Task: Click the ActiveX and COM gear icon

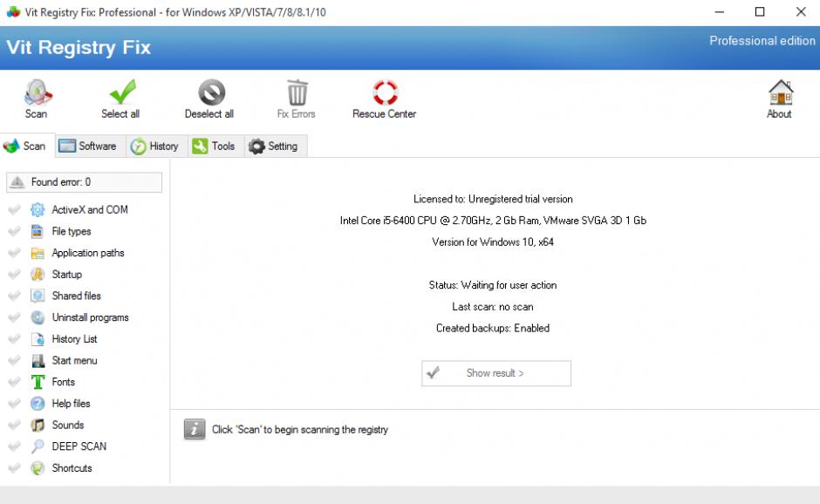Action: click(38, 209)
